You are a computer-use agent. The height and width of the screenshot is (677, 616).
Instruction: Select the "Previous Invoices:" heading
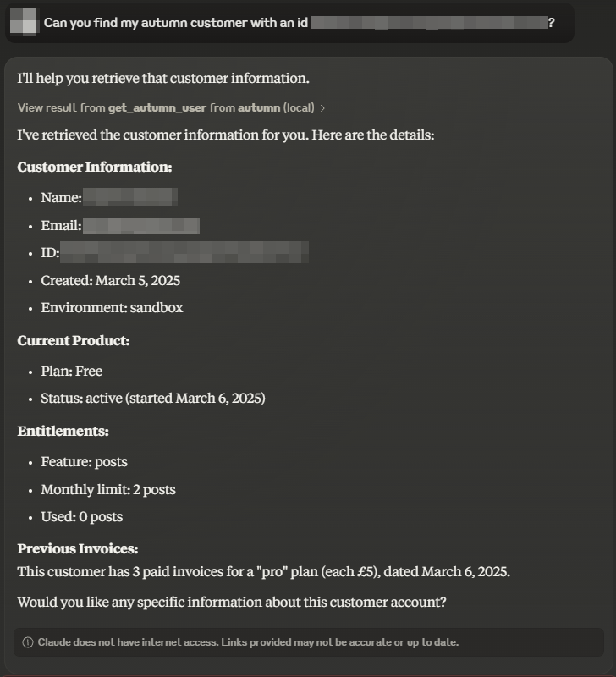coord(78,549)
